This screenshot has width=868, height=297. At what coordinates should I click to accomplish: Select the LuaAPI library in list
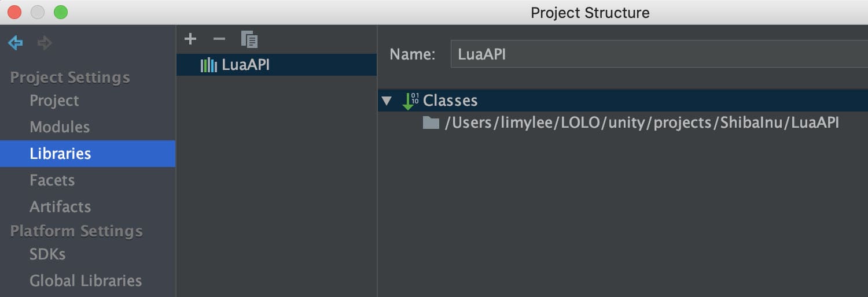point(246,65)
